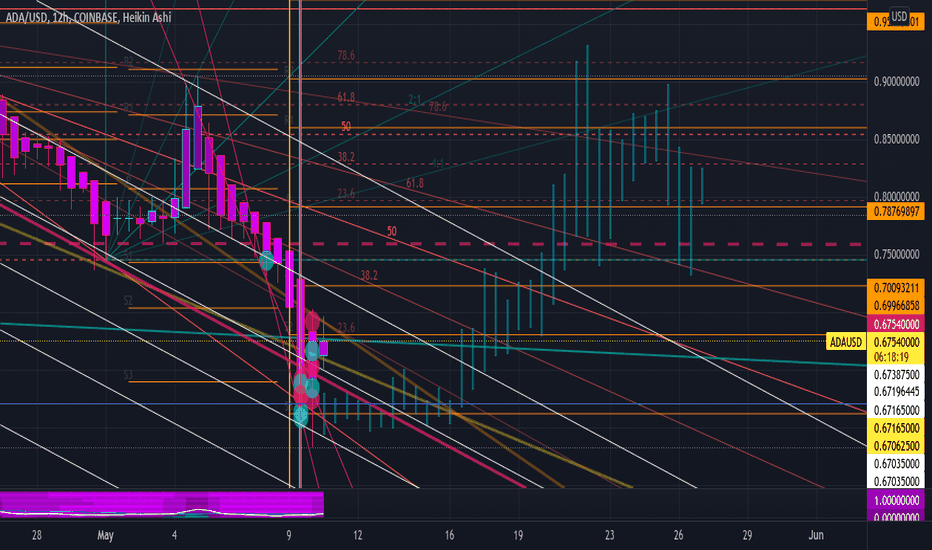The image size is (932, 550).
Task: Click the 2:1 Gann fan label
Action: point(415,99)
